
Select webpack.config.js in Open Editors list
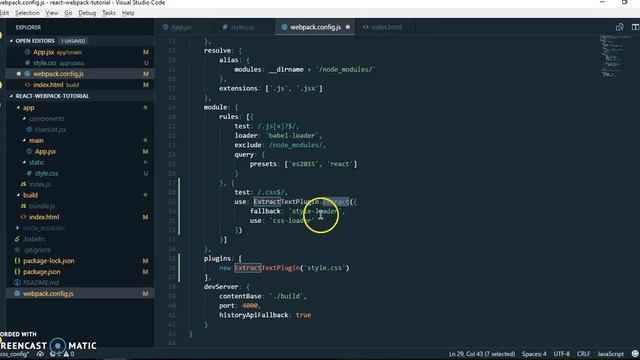pyautogui.click(x=80, y=74)
